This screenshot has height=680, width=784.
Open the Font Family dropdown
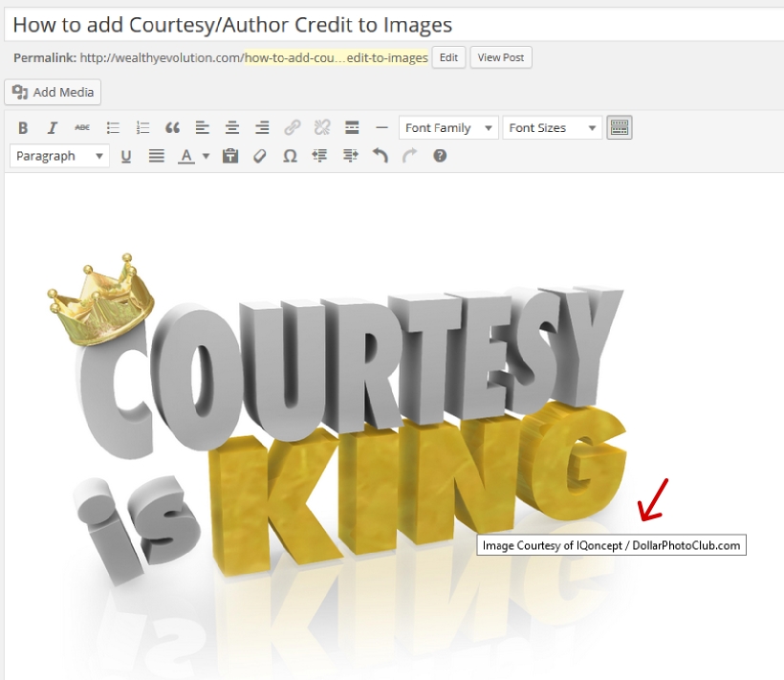pos(447,127)
